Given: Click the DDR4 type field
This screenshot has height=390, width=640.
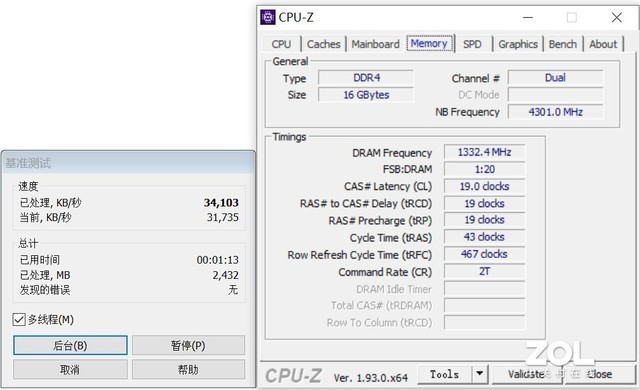Looking at the screenshot, I should tap(366, 78).
